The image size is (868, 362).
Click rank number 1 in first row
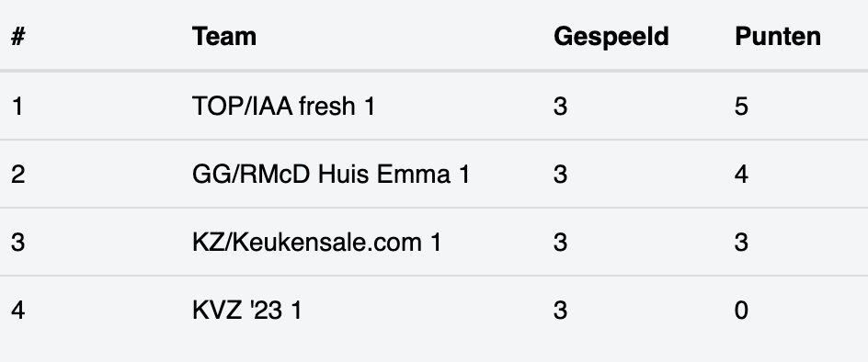pos(17,106)
